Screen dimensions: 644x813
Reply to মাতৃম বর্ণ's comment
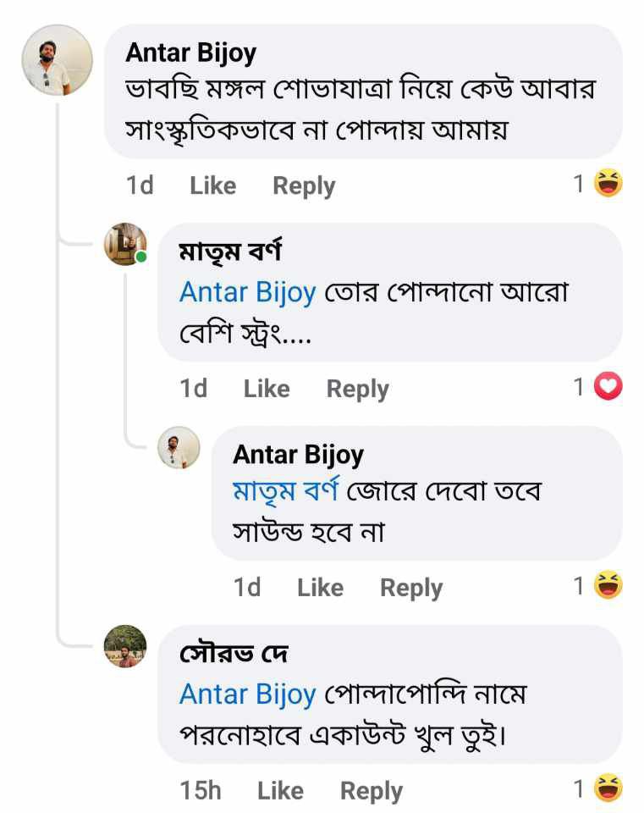pos(357,389)
